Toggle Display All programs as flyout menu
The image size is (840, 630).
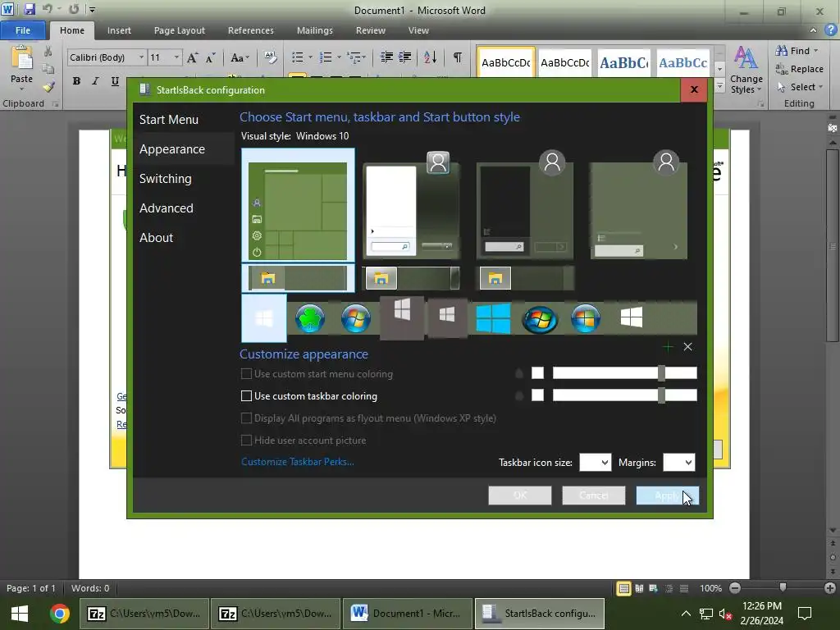pos(246,418)
